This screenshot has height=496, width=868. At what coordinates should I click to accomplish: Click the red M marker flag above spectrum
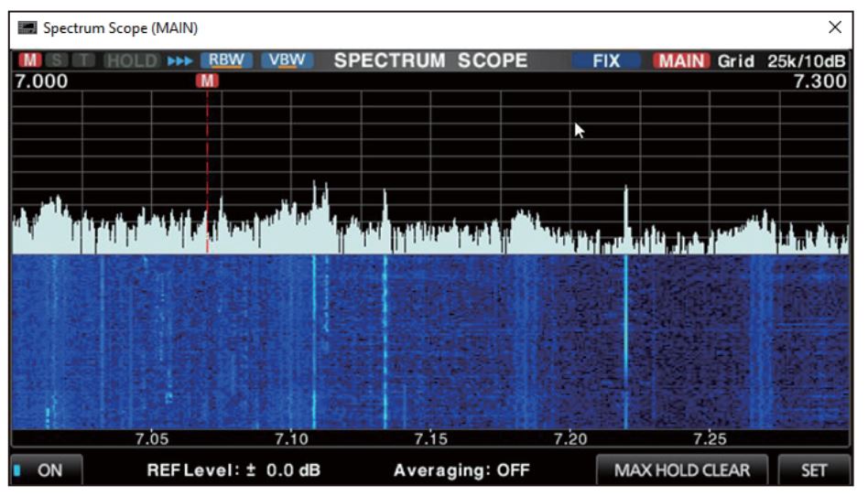pyautogui.click(x=207, y=81)
